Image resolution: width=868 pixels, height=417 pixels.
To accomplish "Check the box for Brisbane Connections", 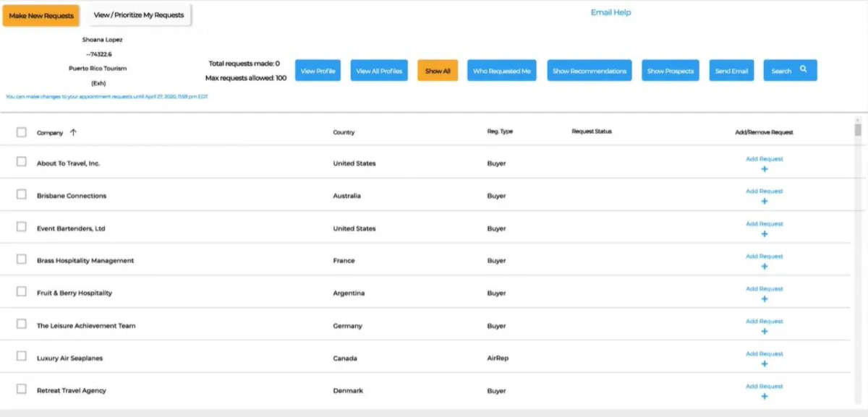I will 22,194.
